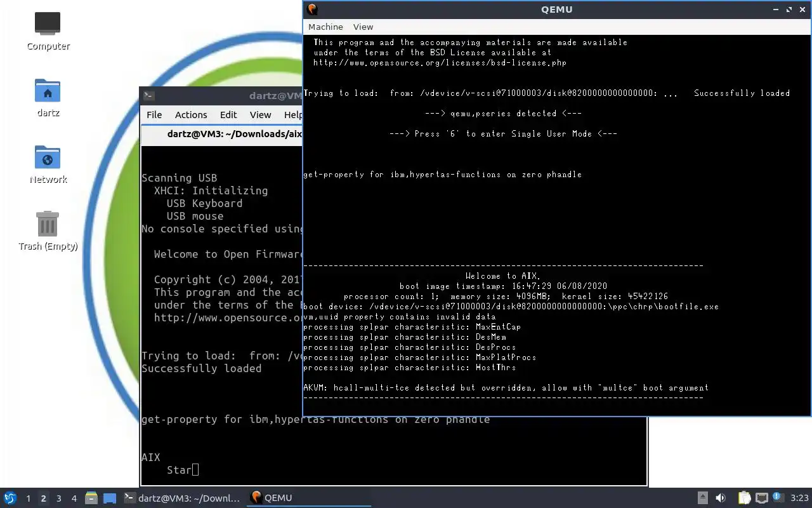Screen dimensions: 812x508
Task: Click the show desktop panel icon
Action: (x=109, y=498)
